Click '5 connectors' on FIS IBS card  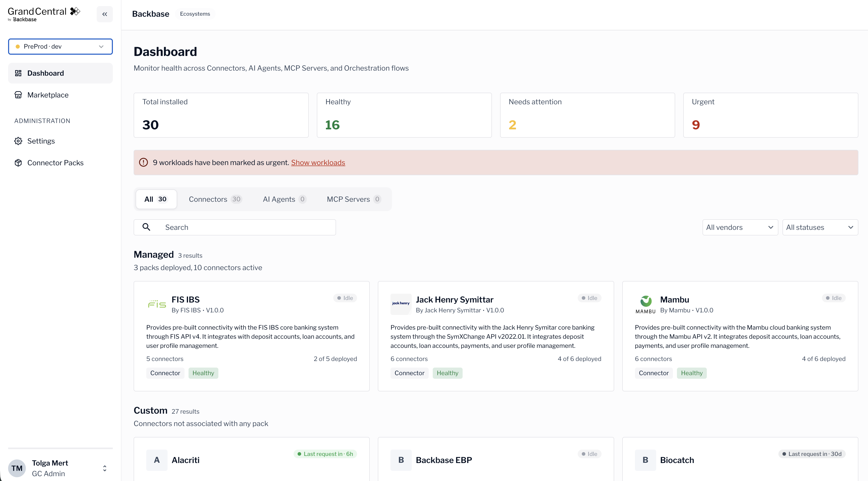(x=165, y=359)
